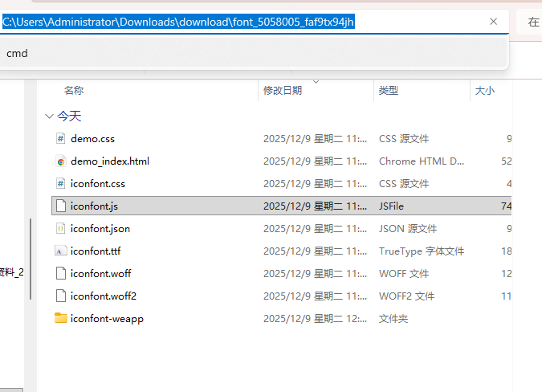Collapse the 今天 group

[x=49, y=116]
